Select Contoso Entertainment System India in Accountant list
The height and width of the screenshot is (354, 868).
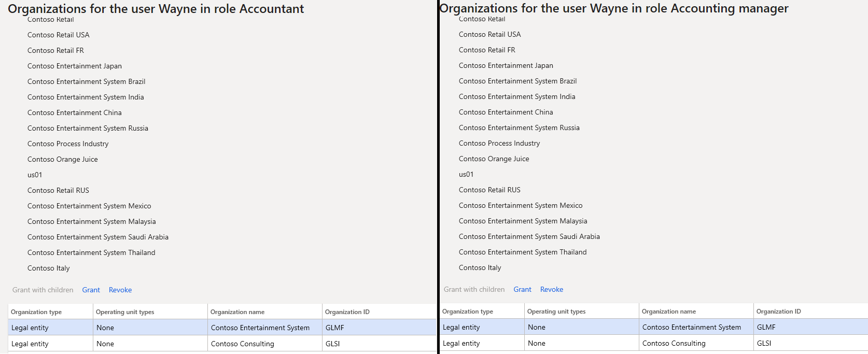click(86, 97)
